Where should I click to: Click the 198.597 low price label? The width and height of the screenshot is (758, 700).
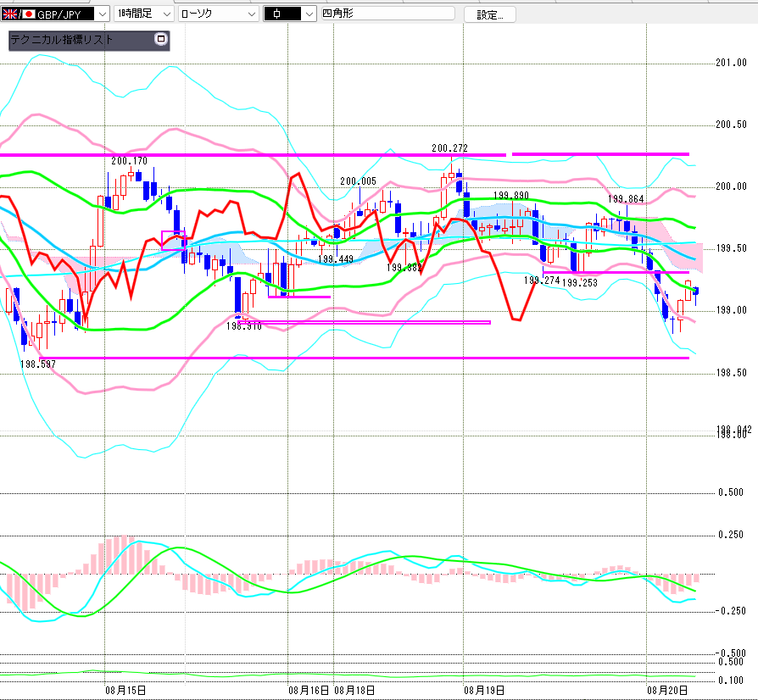(37, 364)
